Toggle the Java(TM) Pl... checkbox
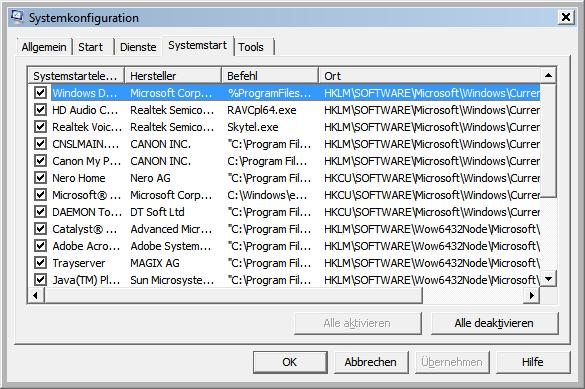The width and height of the screenshot is (585, 389). point(40,279)
